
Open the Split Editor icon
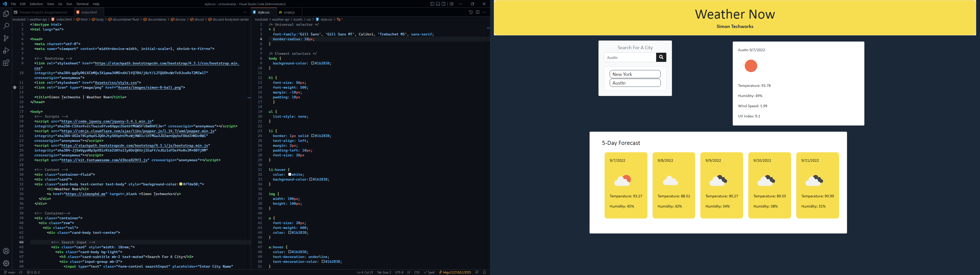click(477, 12)
